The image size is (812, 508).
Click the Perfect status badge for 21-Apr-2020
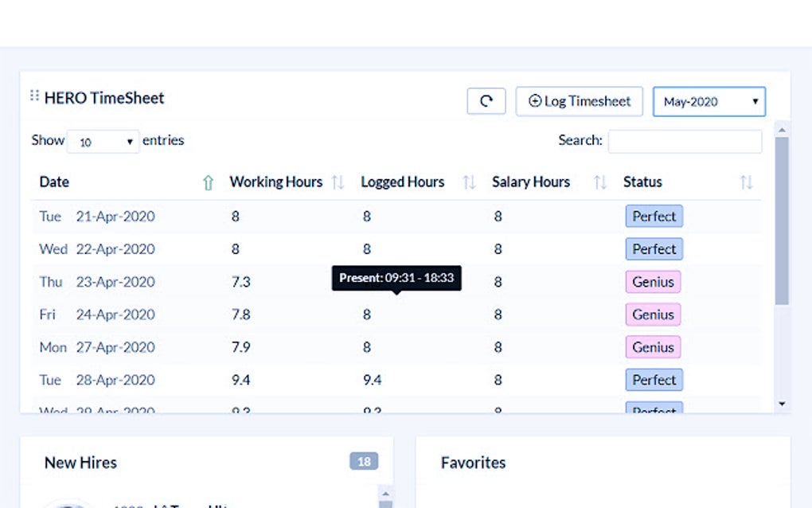tap(654, 217)
